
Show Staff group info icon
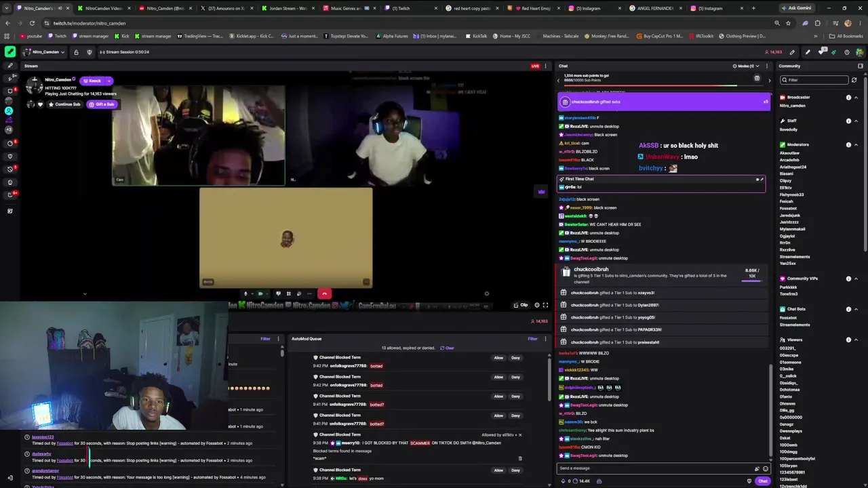pos(848,121)
